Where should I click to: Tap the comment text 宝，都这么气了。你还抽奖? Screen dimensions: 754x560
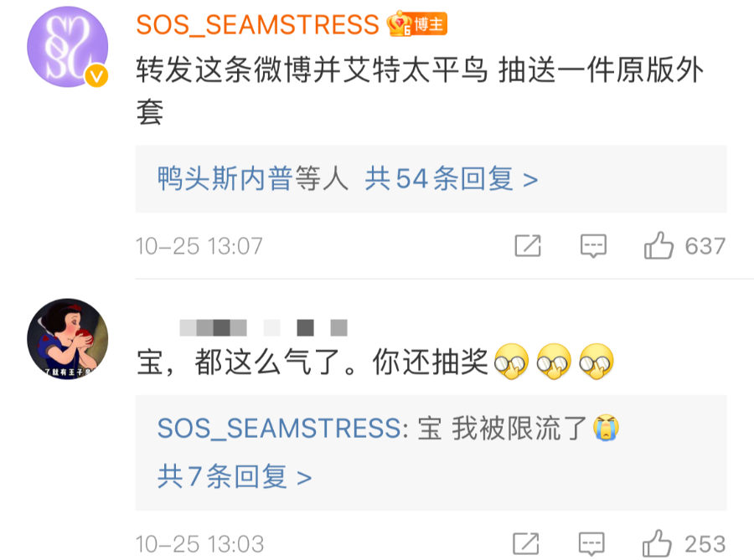pos(312,361)
